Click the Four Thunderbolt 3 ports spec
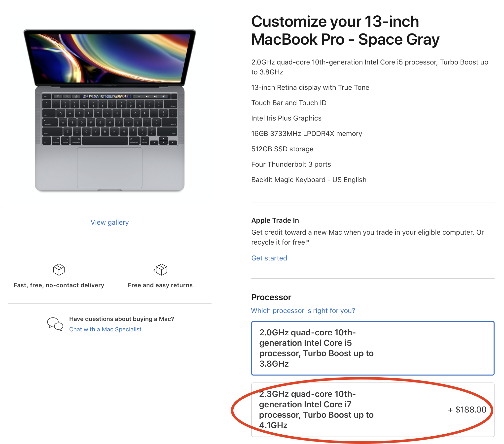504x444 pixels. [x=291, y=164]
